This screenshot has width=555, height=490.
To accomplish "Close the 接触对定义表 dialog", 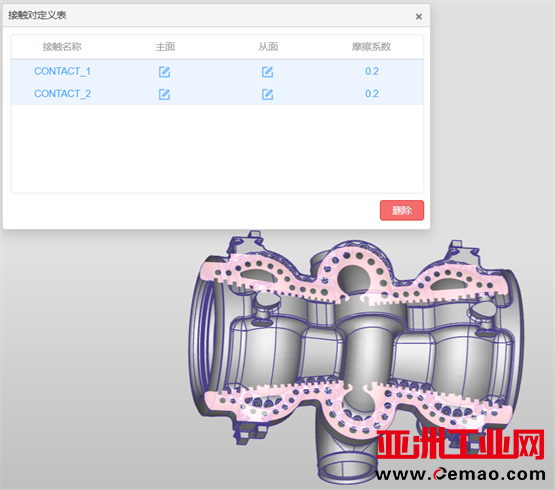I will [x=418, y=16].
